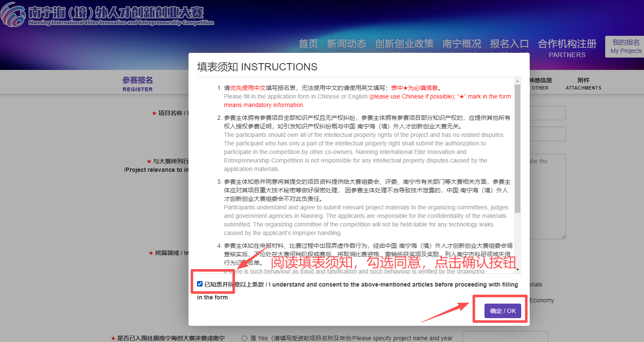644x342 pixels.
Task: Open 首页 home navigation item
Action: click(308, 44)
